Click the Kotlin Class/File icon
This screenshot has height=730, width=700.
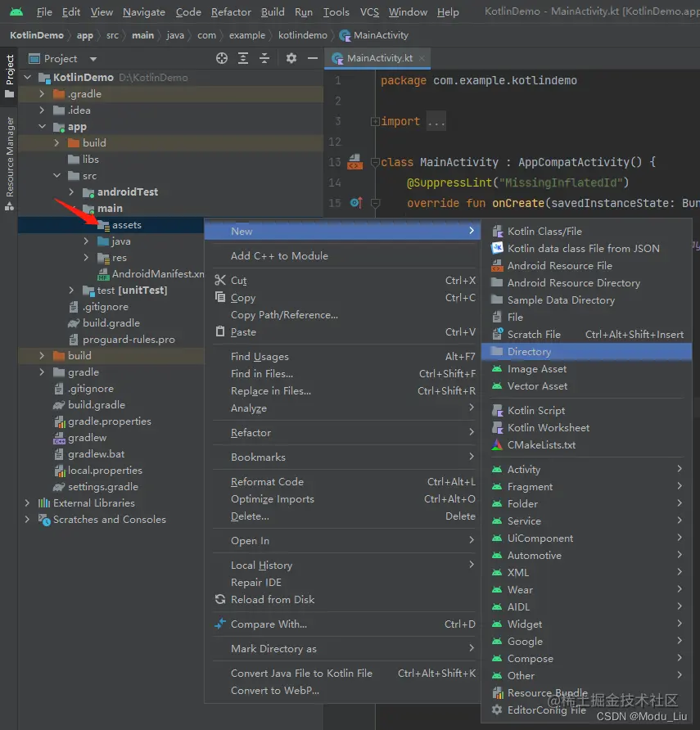(498, 232)
